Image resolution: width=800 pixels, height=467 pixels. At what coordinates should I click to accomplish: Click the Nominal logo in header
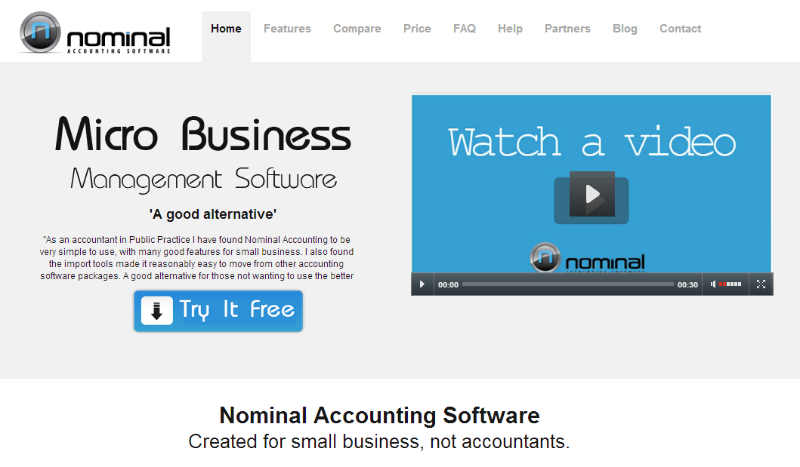[x=94, y=33]
